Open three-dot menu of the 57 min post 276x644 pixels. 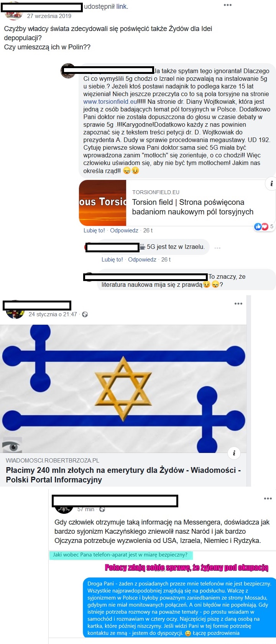pyautogui.click(x=268, y=499)
